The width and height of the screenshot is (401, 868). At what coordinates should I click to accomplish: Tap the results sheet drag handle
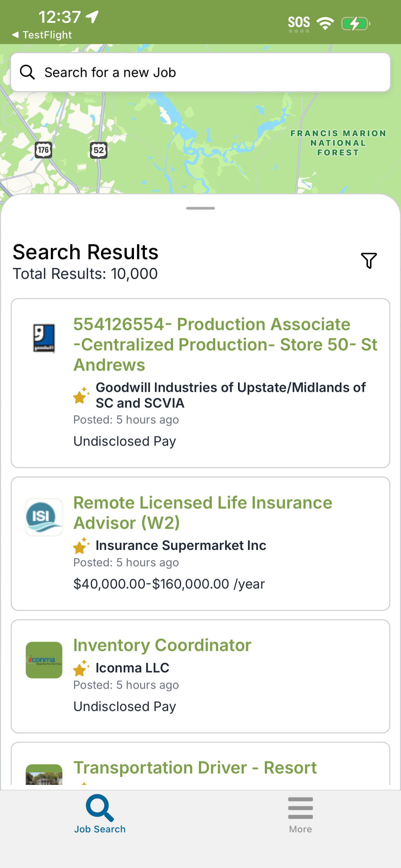200,208
